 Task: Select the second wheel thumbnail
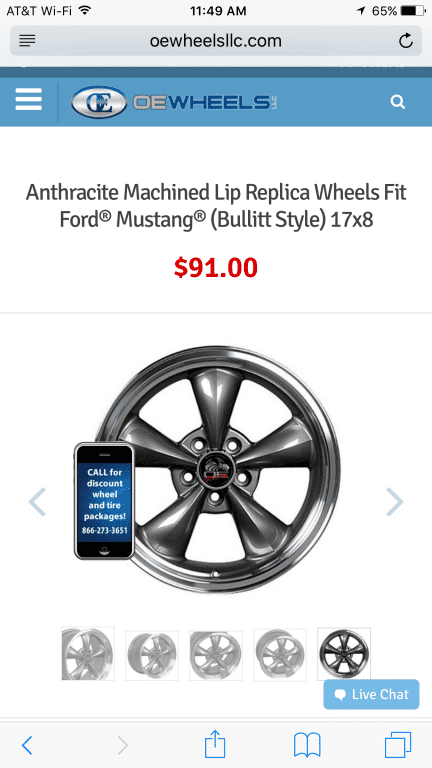[x=152, y=655]
